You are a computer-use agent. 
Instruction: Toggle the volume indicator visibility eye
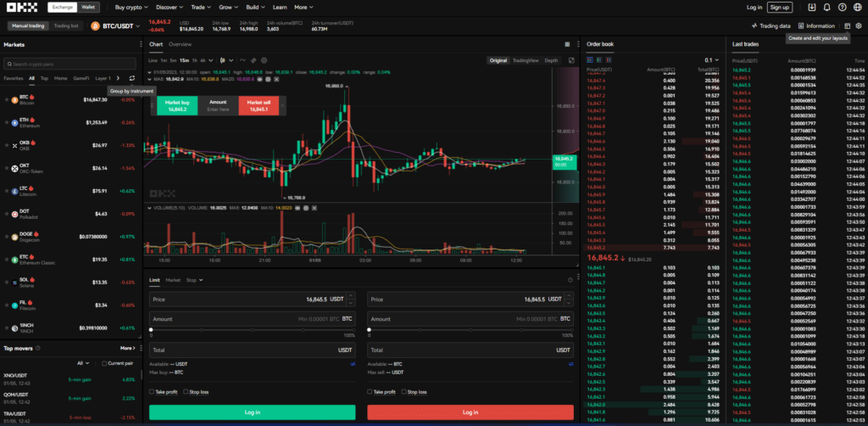click(298, 208)
